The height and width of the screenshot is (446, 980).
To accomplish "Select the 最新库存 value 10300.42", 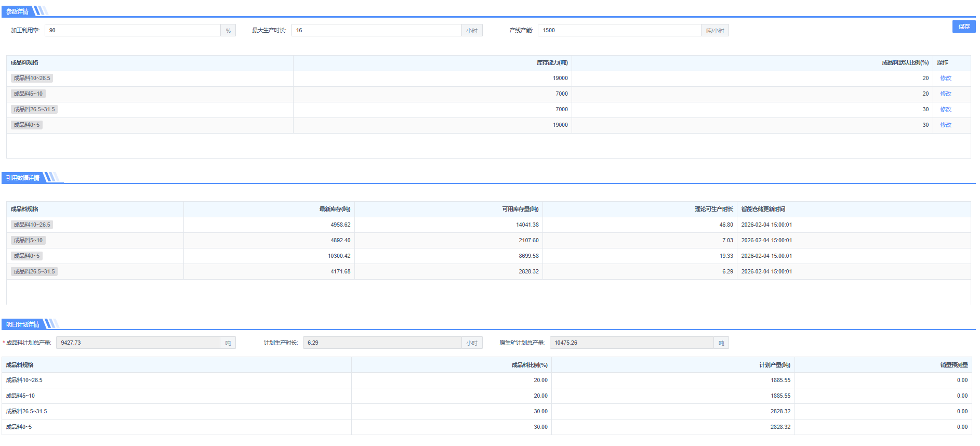I will click(x=339, y=256).
